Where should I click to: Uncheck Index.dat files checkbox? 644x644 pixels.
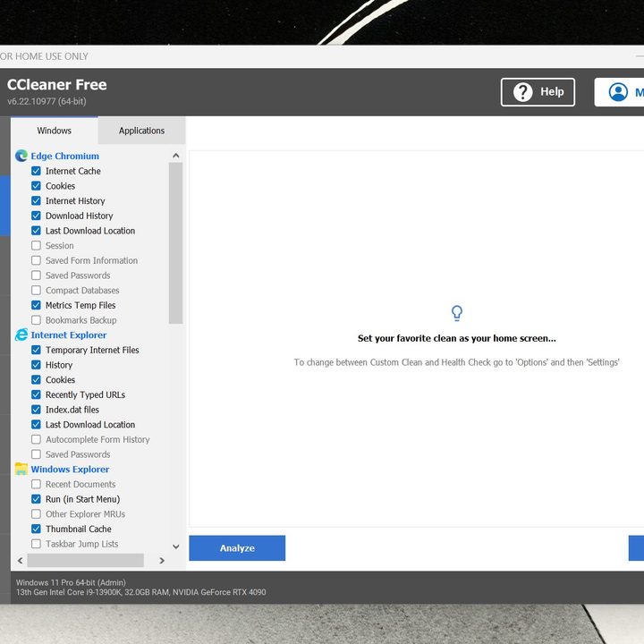pyautogui.click(x=36, y=410)
